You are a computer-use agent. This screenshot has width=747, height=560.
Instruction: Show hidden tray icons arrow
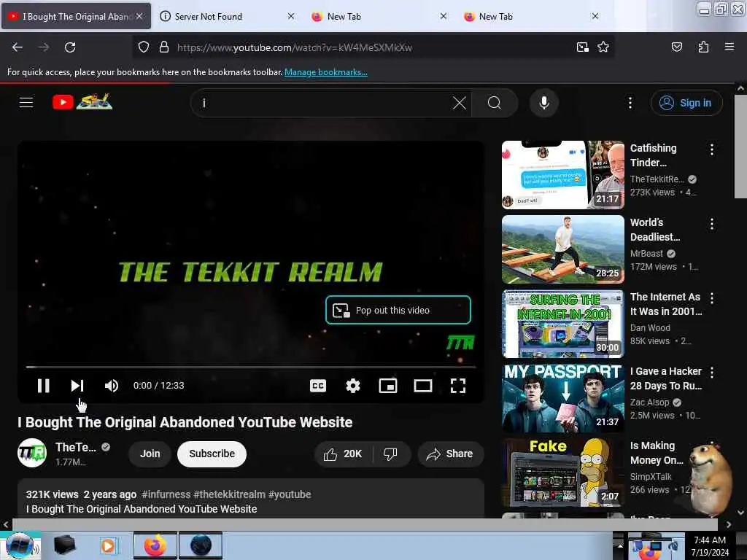pyautogui.click(x=620, y=545)
